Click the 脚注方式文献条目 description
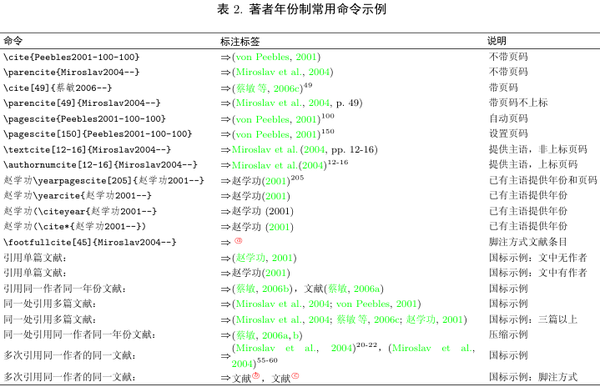Screen dimensions: 600x387 point(528,242)
